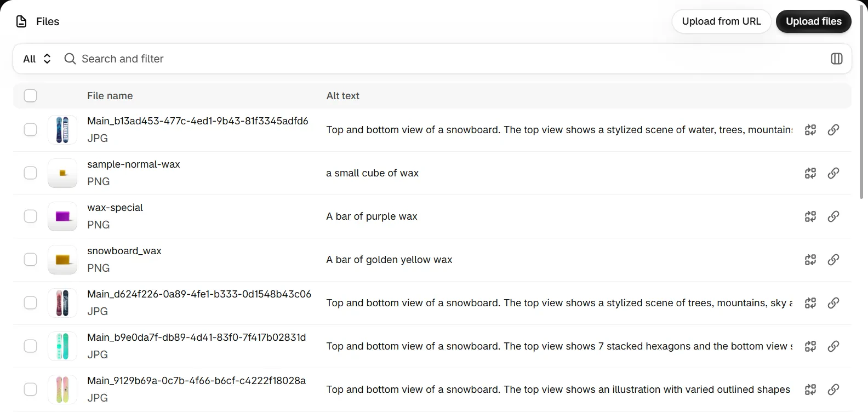The image size is (868, 412).
Task: Check the Main_d624f226 file checkbox
Action: [x=31, y=303]
